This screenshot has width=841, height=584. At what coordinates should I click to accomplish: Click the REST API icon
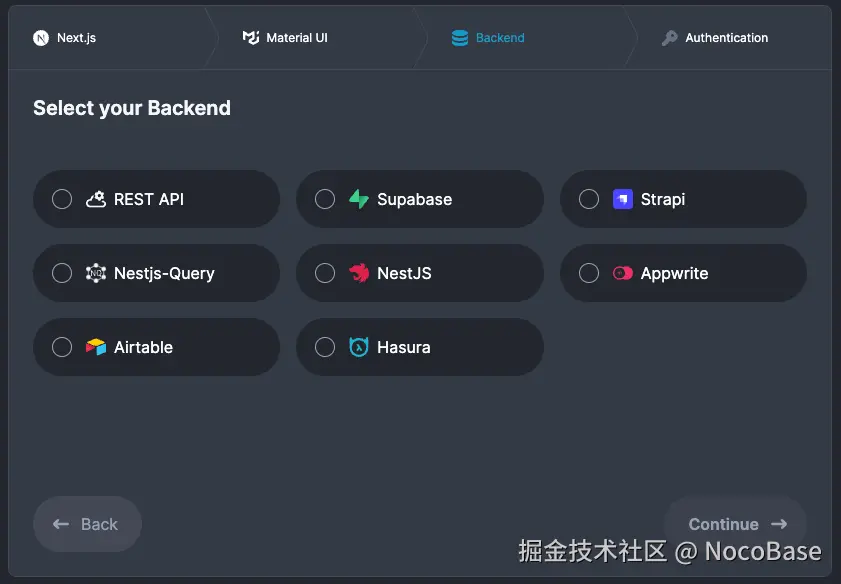pos(94,199)
